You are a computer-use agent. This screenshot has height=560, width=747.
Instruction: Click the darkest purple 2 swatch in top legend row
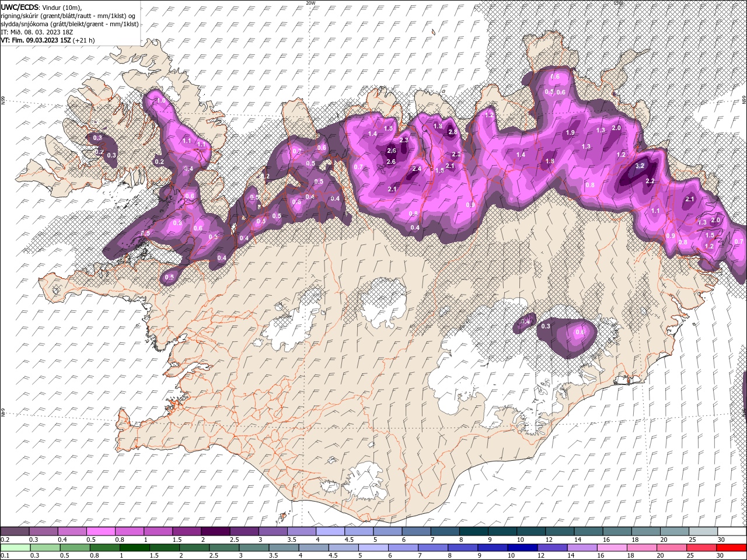215,531
